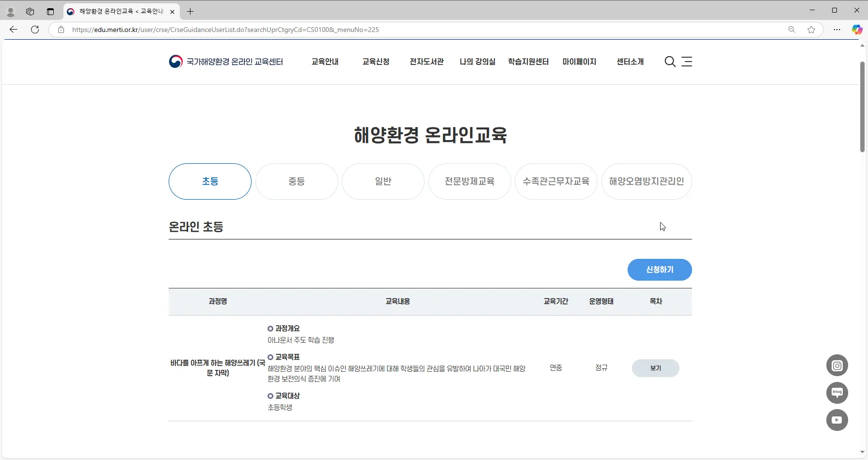This screenshot has height=460, width=868.
Task: Open the 나의 강의실 menu
Action: [x=477, y=62]
